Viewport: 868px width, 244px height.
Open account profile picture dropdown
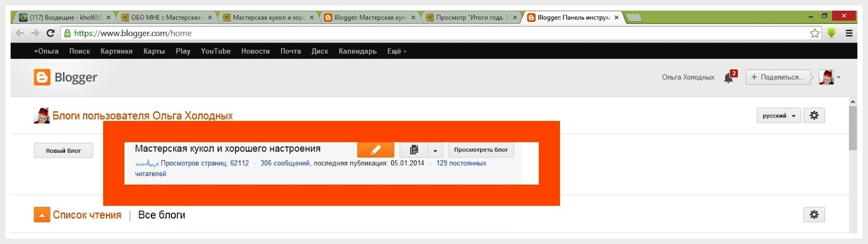[829, 77]
